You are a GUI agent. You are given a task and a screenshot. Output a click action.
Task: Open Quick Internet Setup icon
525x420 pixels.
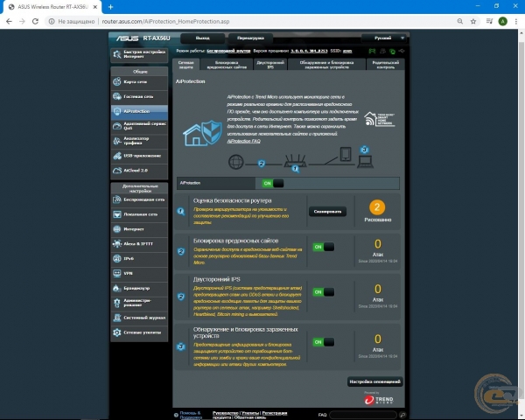117,54
